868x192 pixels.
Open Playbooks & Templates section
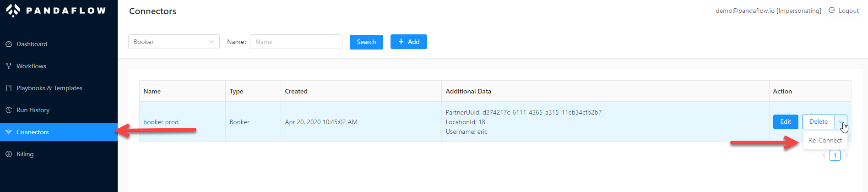tap(59, 88)
